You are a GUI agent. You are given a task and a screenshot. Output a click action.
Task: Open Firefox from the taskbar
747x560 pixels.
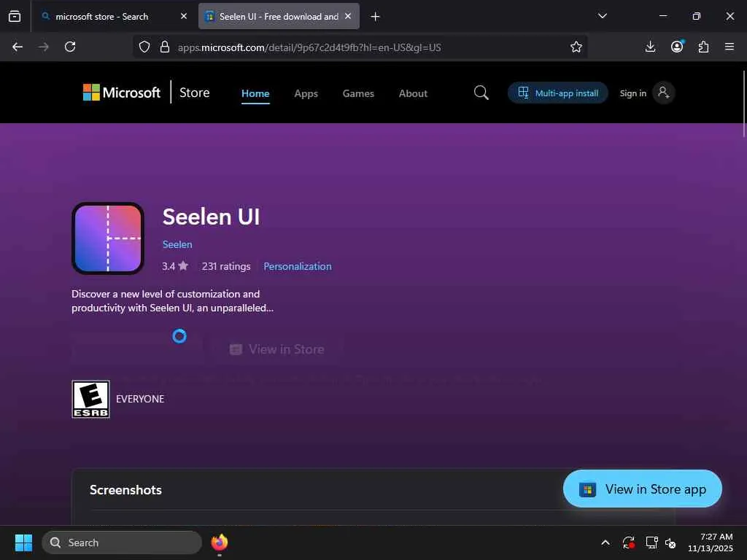click(x=220, y=542)
